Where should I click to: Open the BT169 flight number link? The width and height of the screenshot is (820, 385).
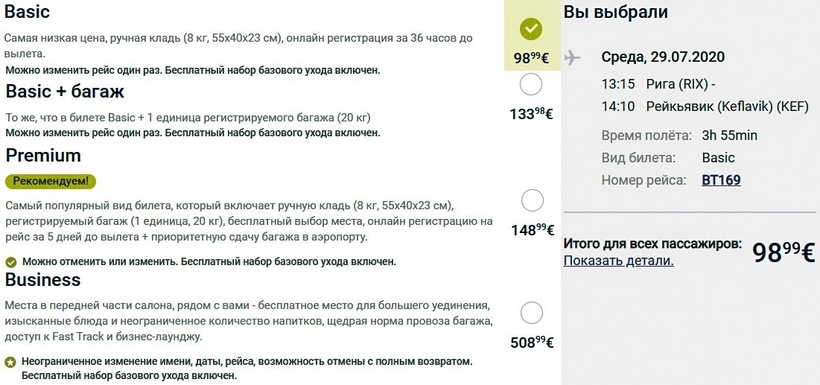click(721, 180)
